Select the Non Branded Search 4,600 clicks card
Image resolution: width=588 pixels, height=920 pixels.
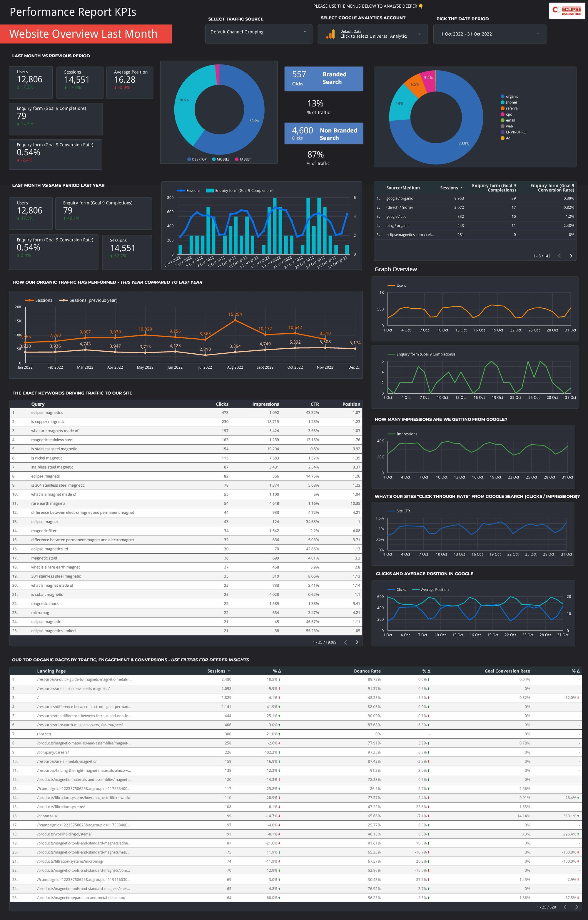click(x=324, y=133)
